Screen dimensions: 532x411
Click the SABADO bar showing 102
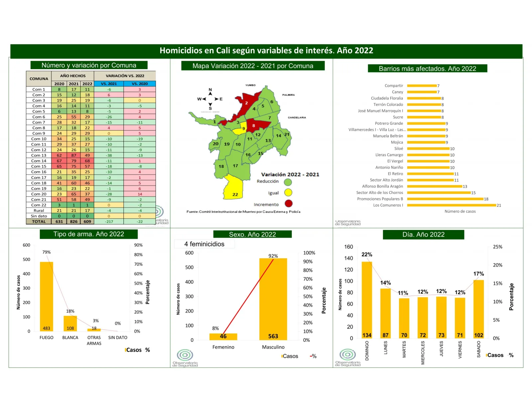click(478, 309)
